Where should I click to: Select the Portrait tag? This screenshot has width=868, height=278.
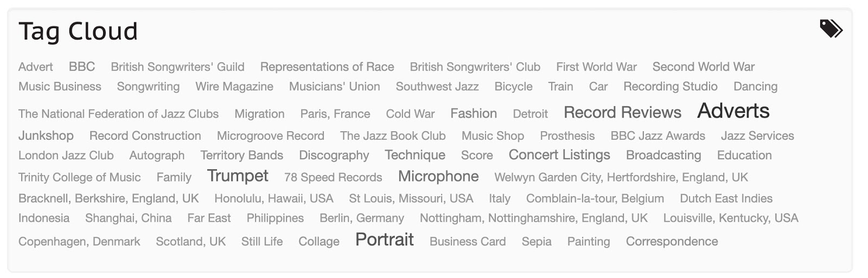tap(385, 240)
